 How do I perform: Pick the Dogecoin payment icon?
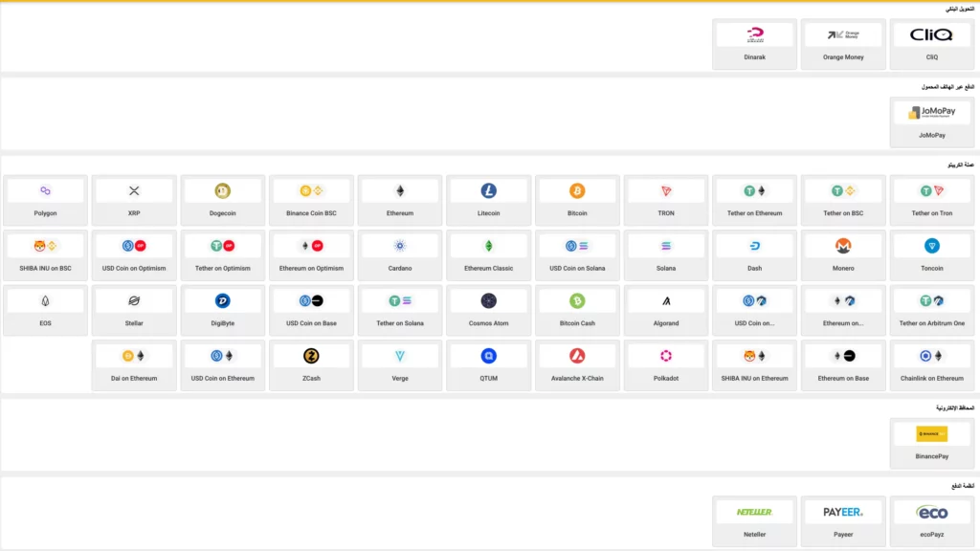pyautogui.click(x=222, y=191)
